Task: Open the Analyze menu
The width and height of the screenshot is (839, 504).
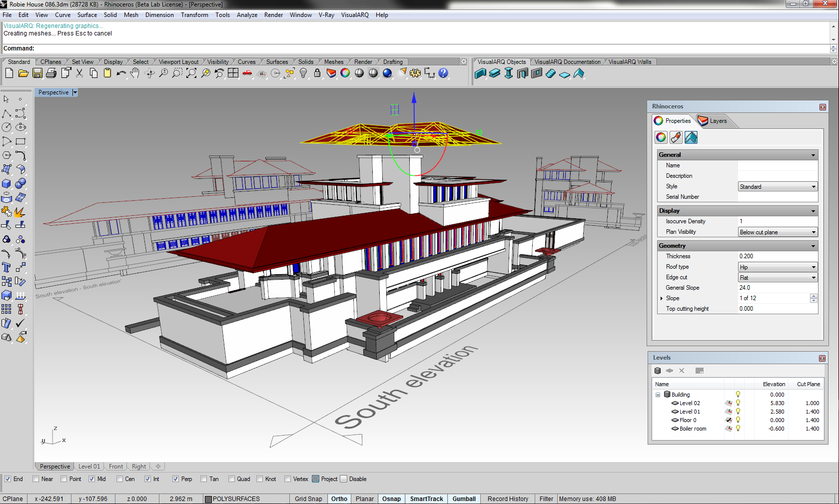Action: 247,15
